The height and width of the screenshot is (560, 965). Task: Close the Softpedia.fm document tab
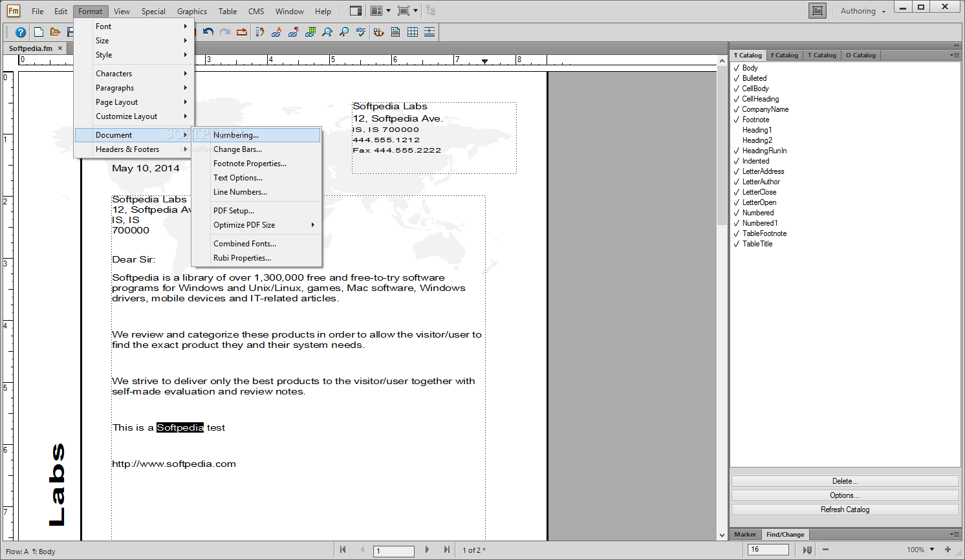click(x=60, y=48)
